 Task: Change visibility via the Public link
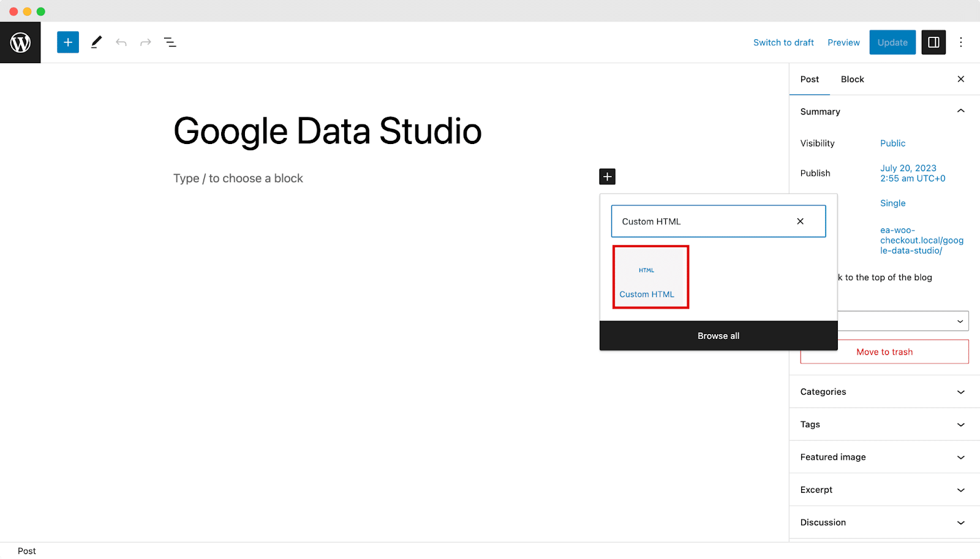click(892, 143)
